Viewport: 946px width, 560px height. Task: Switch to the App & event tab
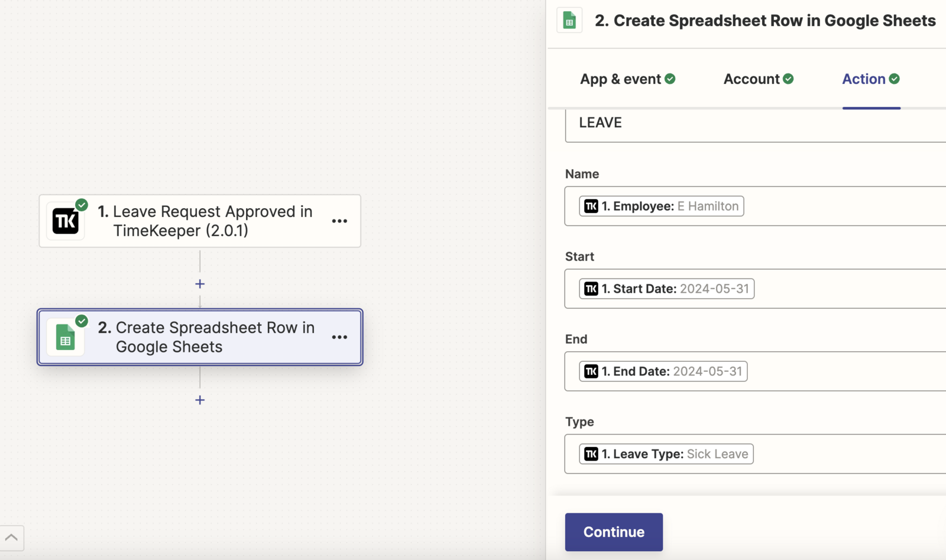627,79
